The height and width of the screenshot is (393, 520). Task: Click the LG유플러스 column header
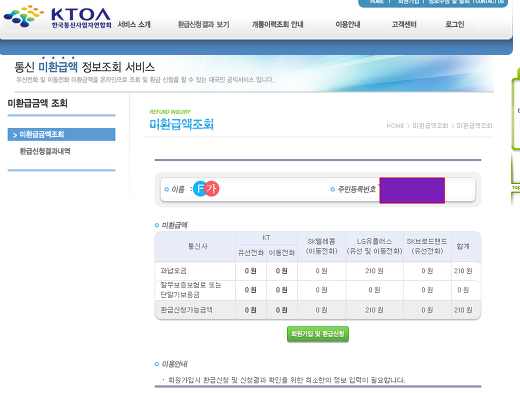[374, 246]
